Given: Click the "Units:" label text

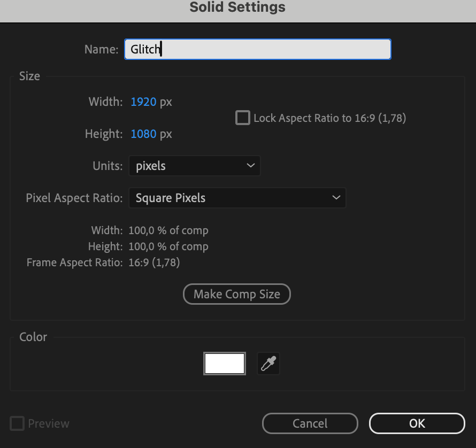Looking at the screenshot, I should [108, 166].
